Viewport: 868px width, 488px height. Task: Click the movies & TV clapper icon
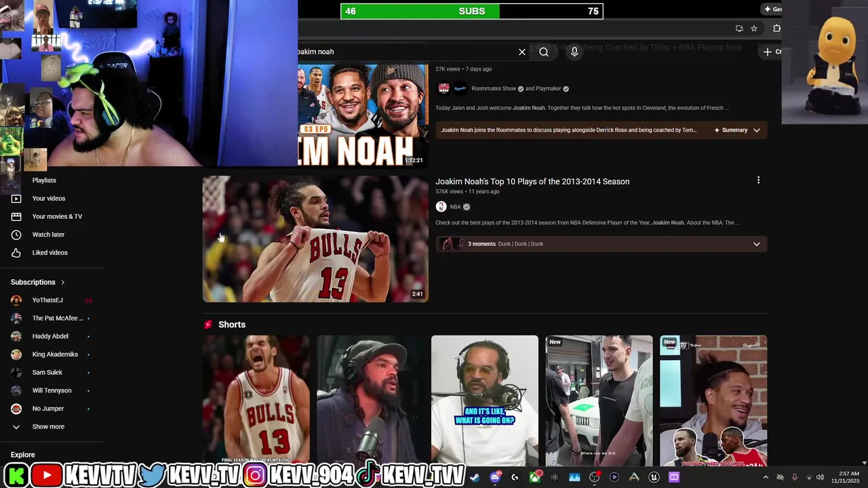click(16, 216)
